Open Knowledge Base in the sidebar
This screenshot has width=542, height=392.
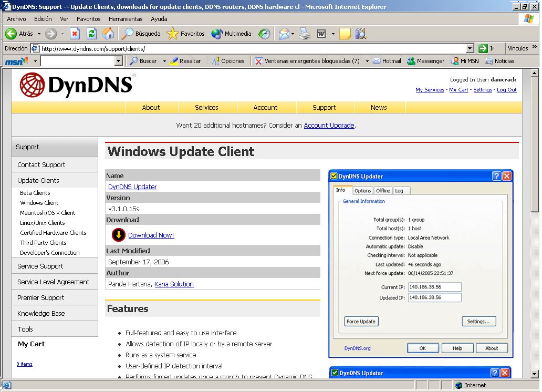(55, 314)
